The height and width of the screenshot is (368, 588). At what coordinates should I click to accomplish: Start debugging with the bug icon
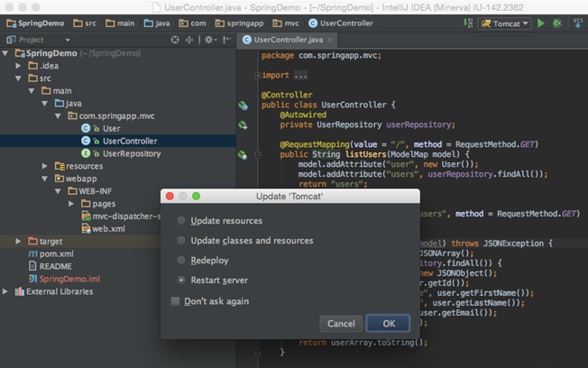click(x=557, y=23)
